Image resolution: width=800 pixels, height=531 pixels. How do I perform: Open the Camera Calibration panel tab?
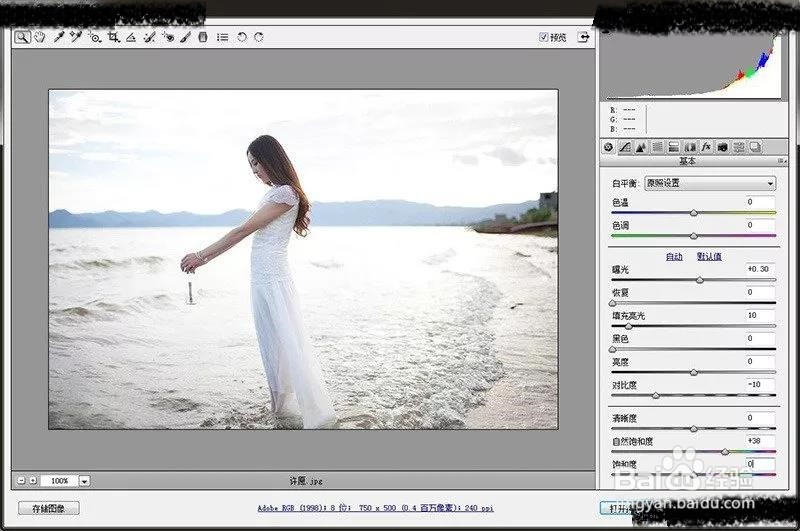(x=722, y=147)
